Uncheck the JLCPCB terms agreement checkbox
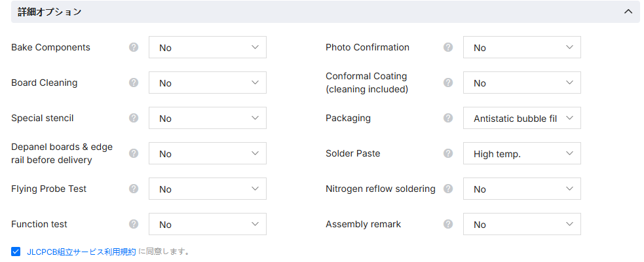This screenshot has height=262, width=644. (x=16, y=252)
